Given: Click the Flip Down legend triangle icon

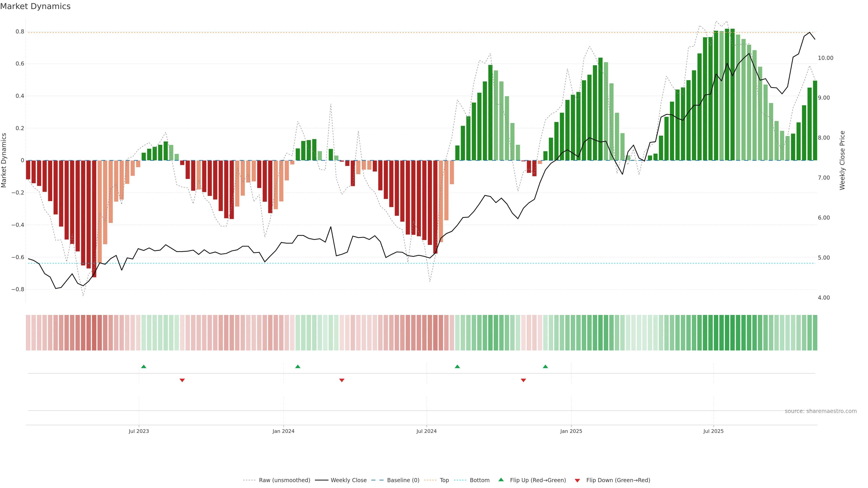Looking at the screenshot, I should (x=577, y=480).
